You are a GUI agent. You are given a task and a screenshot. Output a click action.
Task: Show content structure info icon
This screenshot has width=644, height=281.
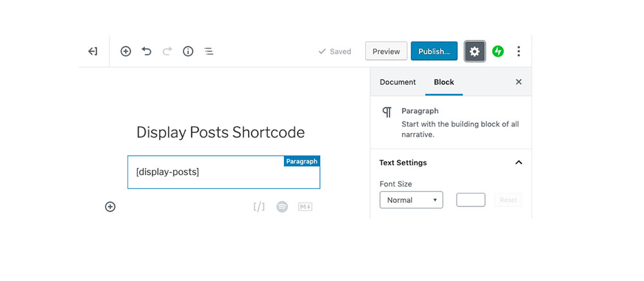click(188, 51)
